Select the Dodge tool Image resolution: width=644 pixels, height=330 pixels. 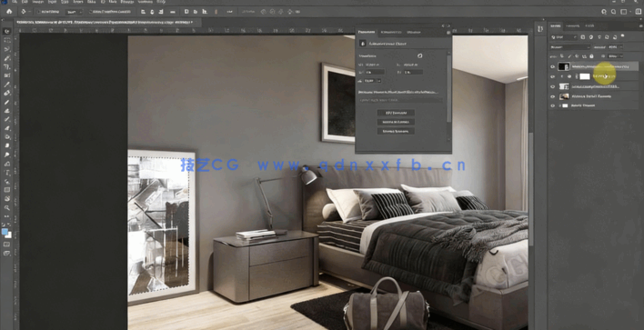pyautogui.click(x=7, y=155)
